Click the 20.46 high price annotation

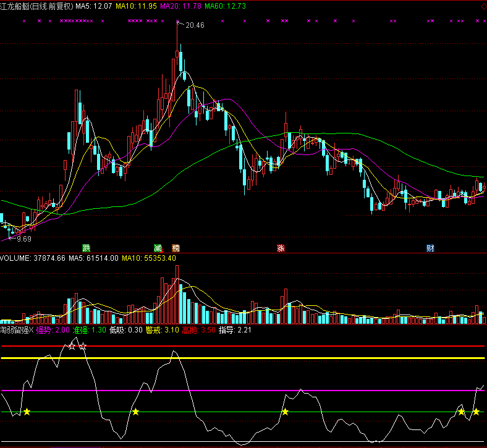tap(195, 25)
